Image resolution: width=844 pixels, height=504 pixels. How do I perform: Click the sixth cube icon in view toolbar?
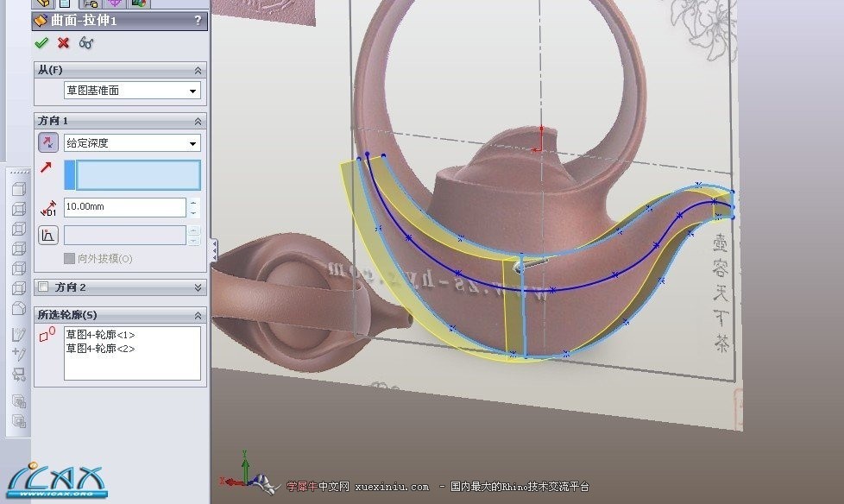(x=19, y=288)
